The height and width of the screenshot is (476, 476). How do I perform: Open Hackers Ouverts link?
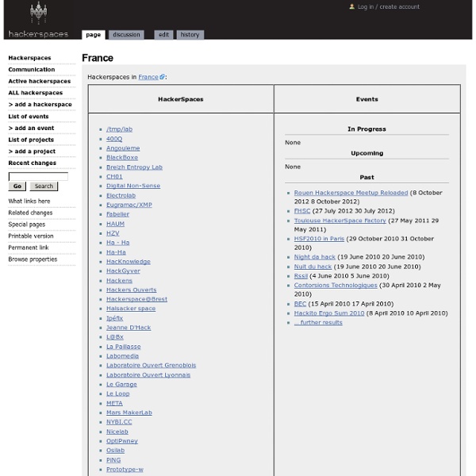(132, 290)
